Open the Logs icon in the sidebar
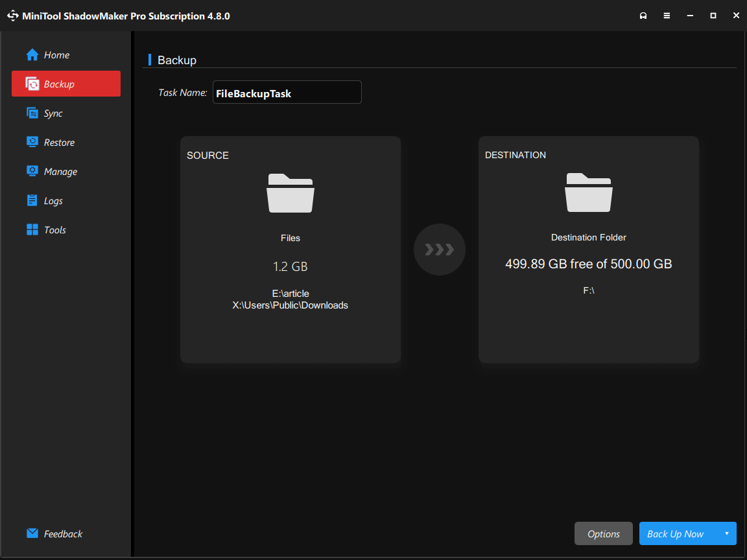 (32, 200)
